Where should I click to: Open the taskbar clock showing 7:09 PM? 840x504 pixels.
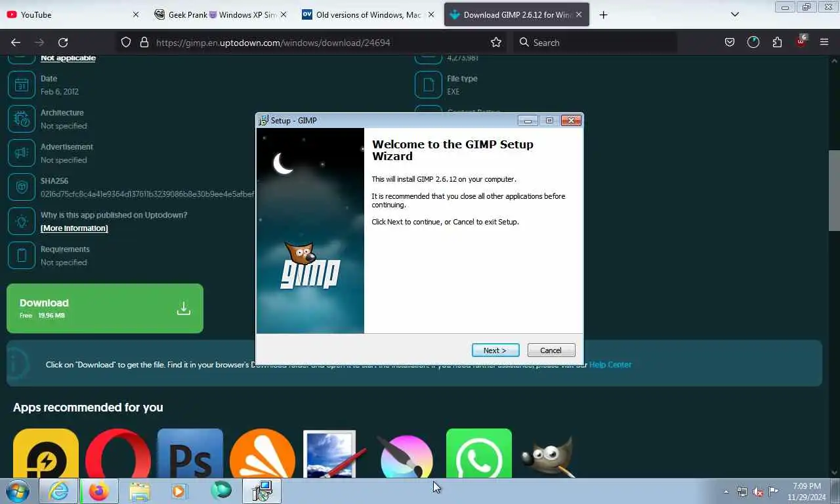point(807,492)
